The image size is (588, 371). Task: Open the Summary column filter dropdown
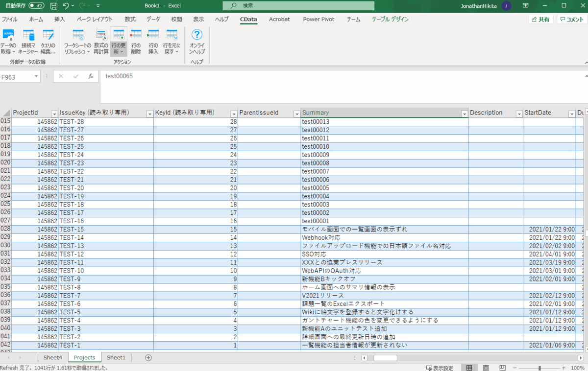[x=464, y=114]
